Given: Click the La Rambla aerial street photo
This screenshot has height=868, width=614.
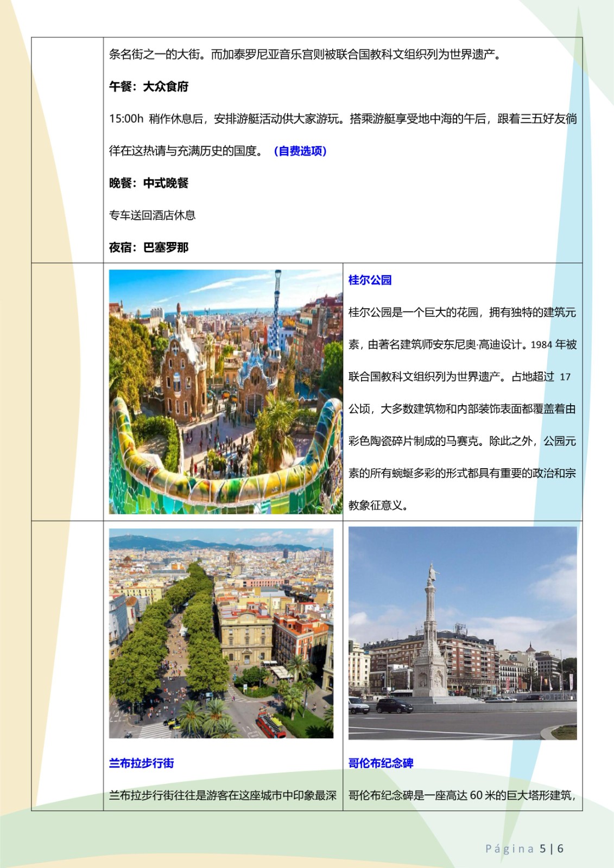Looking at the screenshot, I should [221, 633].
